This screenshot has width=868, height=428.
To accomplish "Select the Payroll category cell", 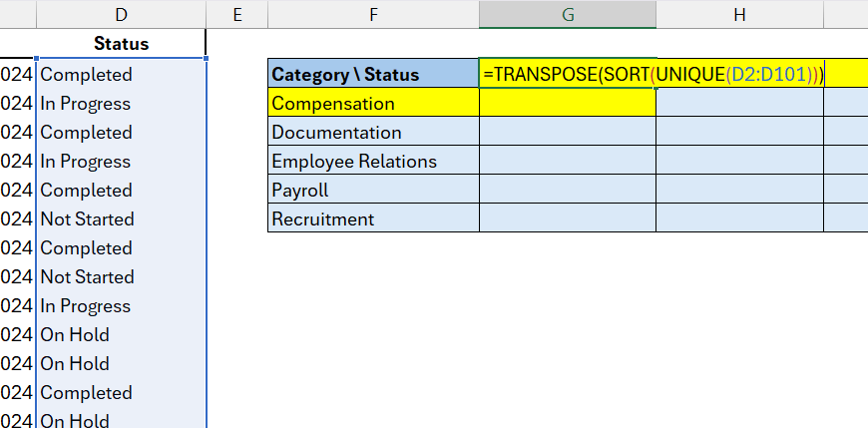I will pyautogui.click(x=374, y=190).
